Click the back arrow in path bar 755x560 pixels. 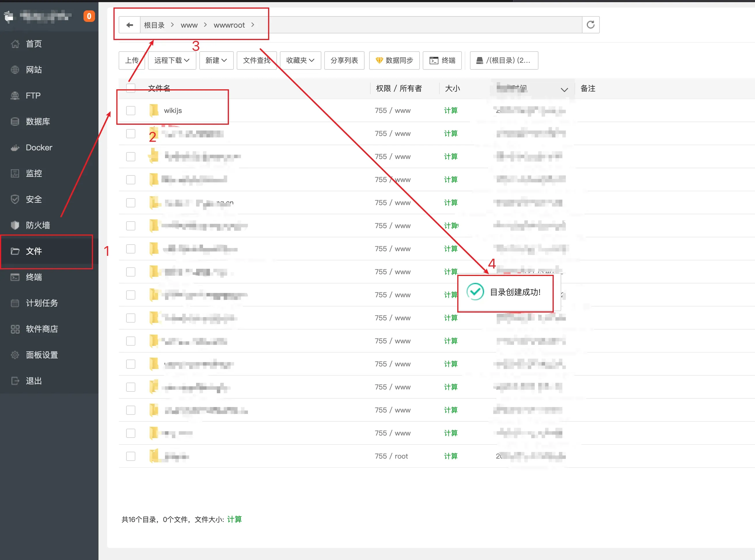(x=130, y=25)
